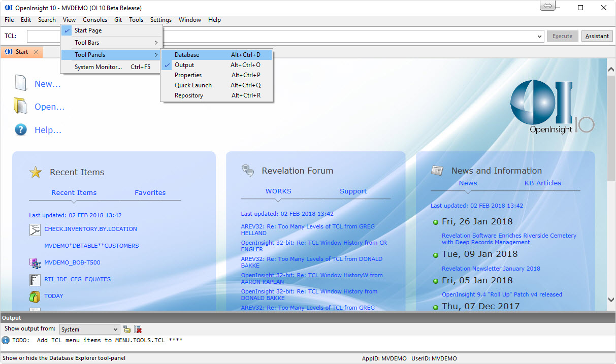Click the New document icon
This screenshot has height=364, width=616.
[x=20, y=83]
